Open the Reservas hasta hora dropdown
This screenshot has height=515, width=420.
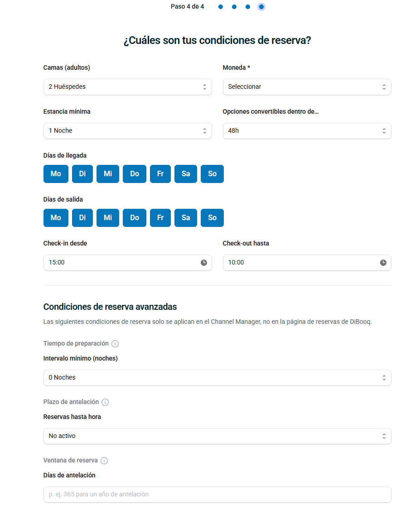[217, 436]
